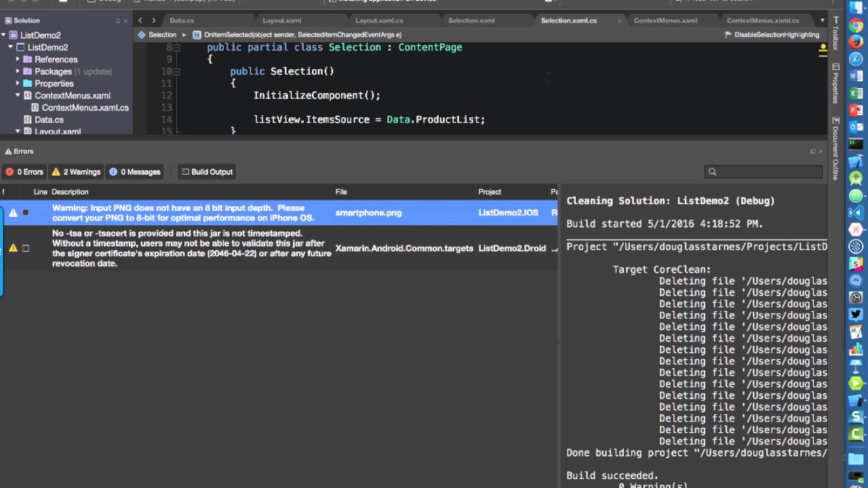The width and height of the screenshot is (868, 488).
Task: Open Microsoft Word from the Dock
Action: (856, 77)
